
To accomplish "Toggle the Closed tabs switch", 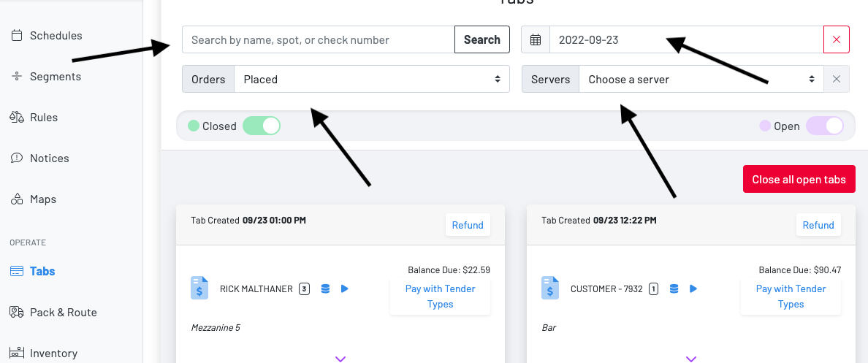I will coord(261,126).
